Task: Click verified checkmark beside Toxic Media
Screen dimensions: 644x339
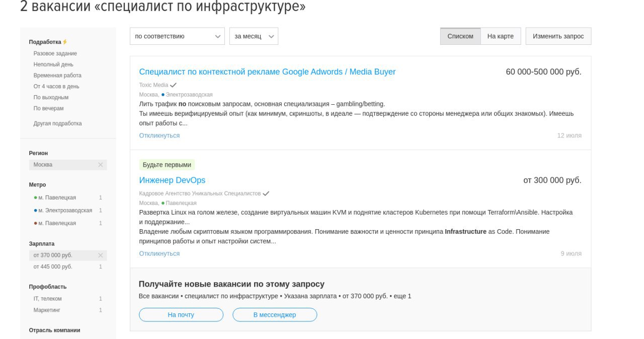Action: tap(174, 85)
